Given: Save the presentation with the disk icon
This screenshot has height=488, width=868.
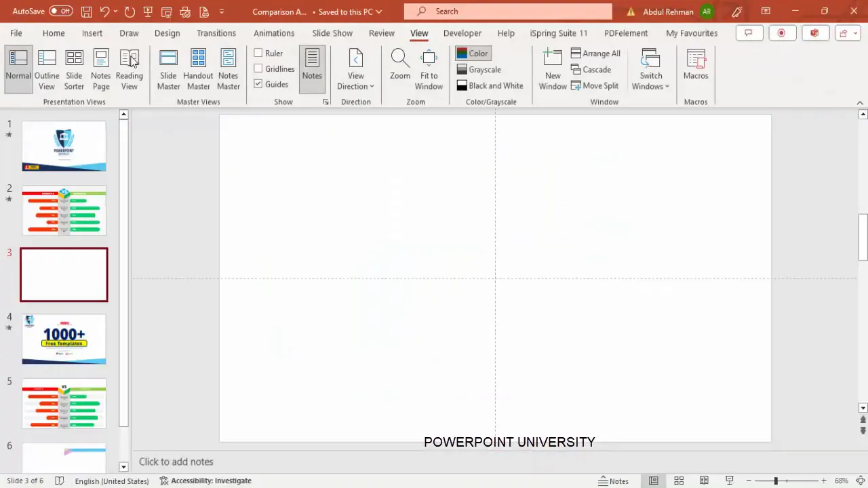Looking at the screenshot, I should [x=86, y=12].
